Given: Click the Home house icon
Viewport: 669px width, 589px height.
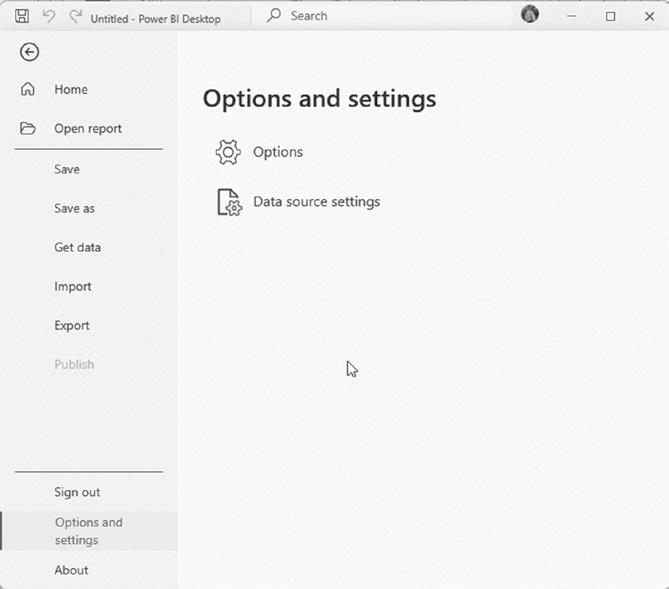Looking at the screenshot, I should click(28, 89).
